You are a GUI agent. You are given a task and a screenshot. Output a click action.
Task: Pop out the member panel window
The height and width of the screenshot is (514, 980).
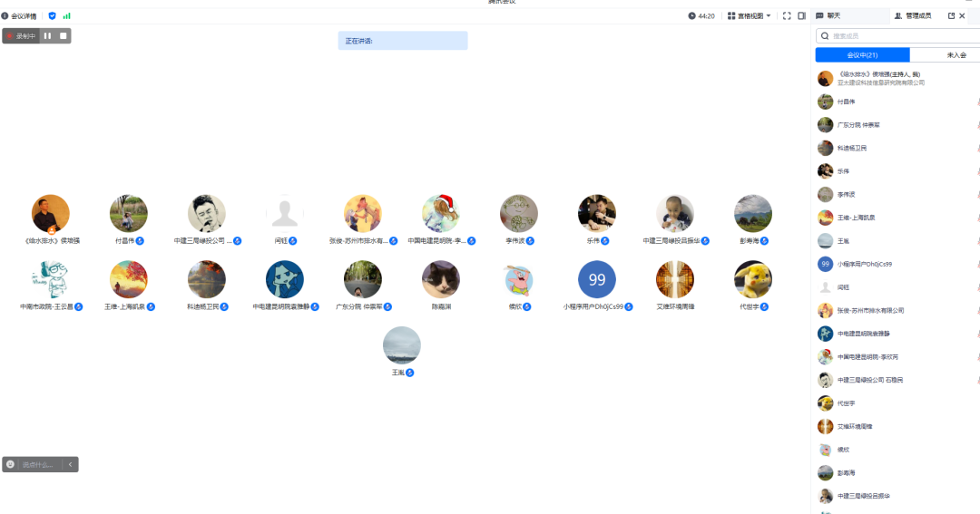[x=951, y=15]
